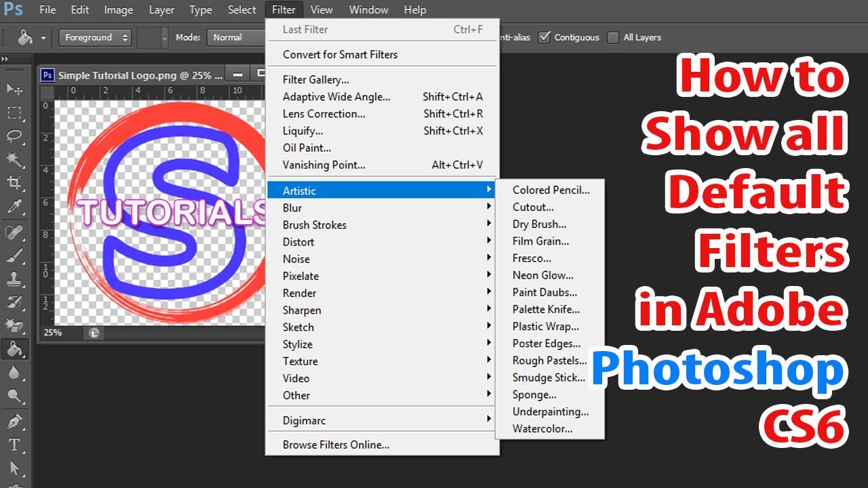Close the open Filter menu from the menu bar

283,9
